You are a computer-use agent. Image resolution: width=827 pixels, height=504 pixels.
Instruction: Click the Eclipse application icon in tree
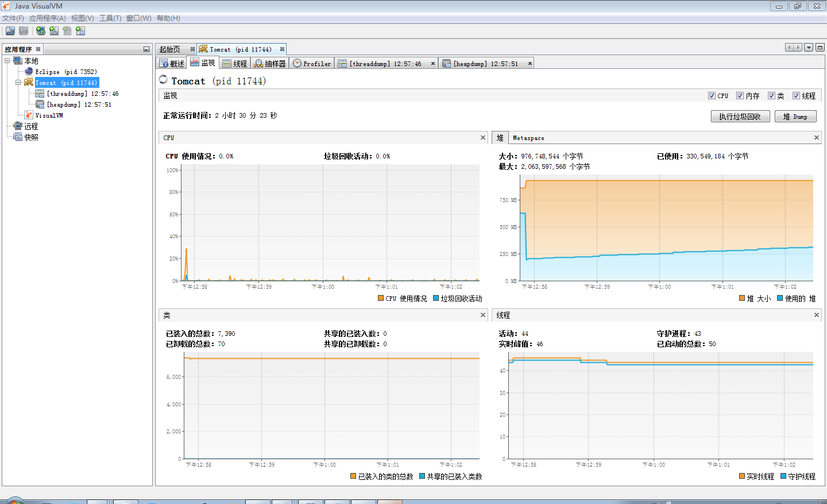(x=29, y=71)
